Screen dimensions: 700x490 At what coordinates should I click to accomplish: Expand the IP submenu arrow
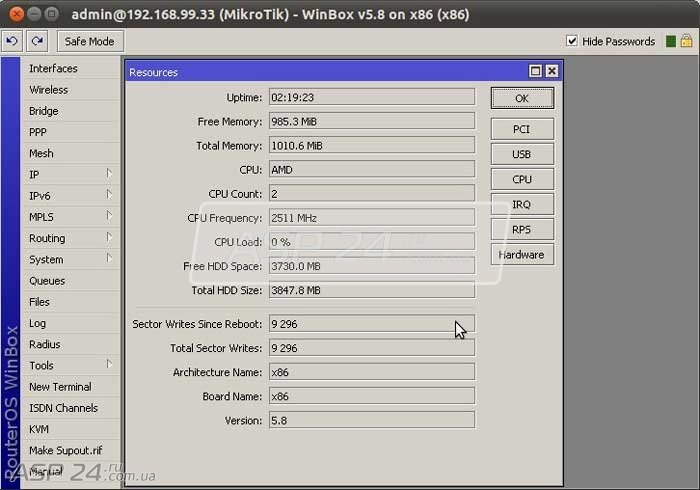(109, 174)
